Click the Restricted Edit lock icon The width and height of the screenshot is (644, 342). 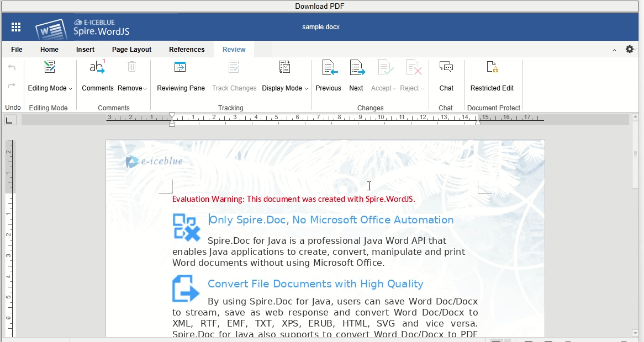492,67
